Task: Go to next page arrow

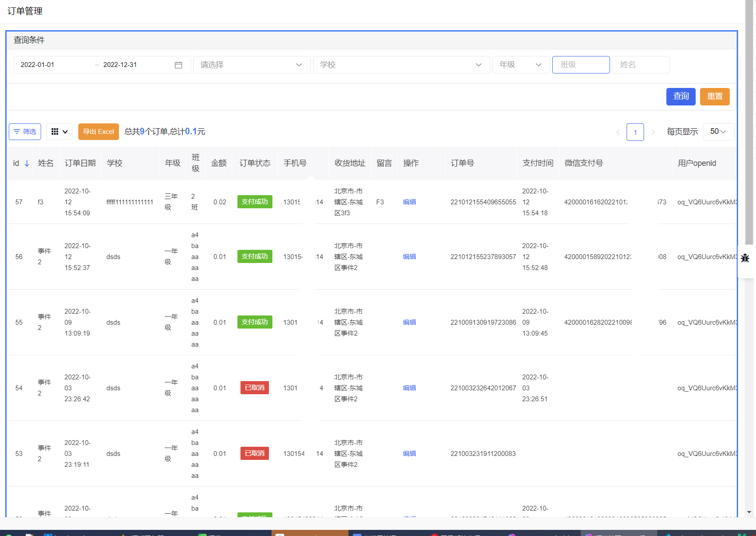Action: click(x=653, y=132)
